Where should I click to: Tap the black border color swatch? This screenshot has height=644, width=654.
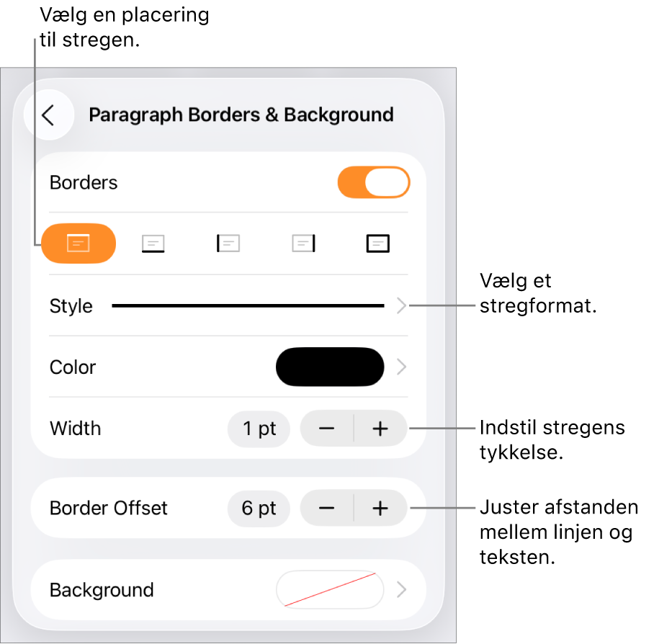coord(330,367)
